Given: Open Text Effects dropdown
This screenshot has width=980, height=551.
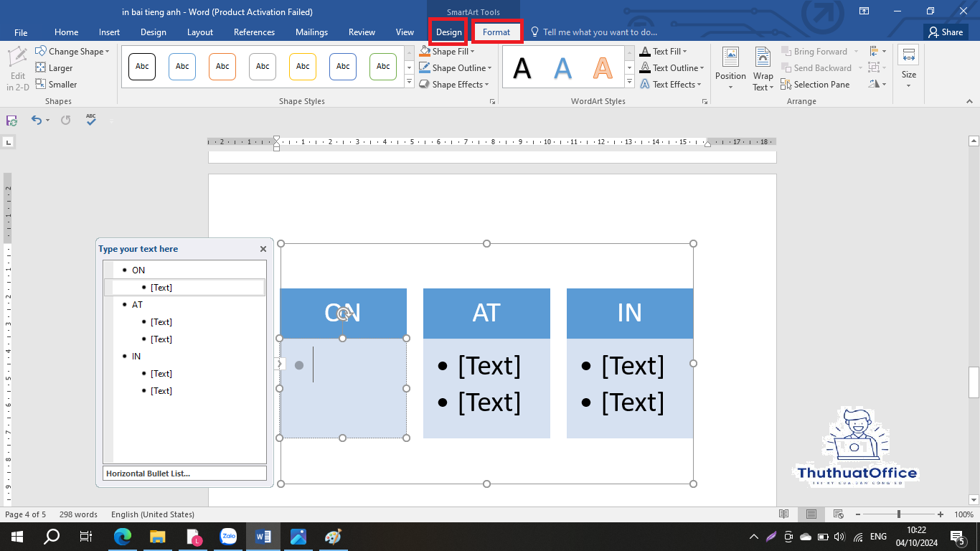Looking at the screenshot, I should (671, 85).
